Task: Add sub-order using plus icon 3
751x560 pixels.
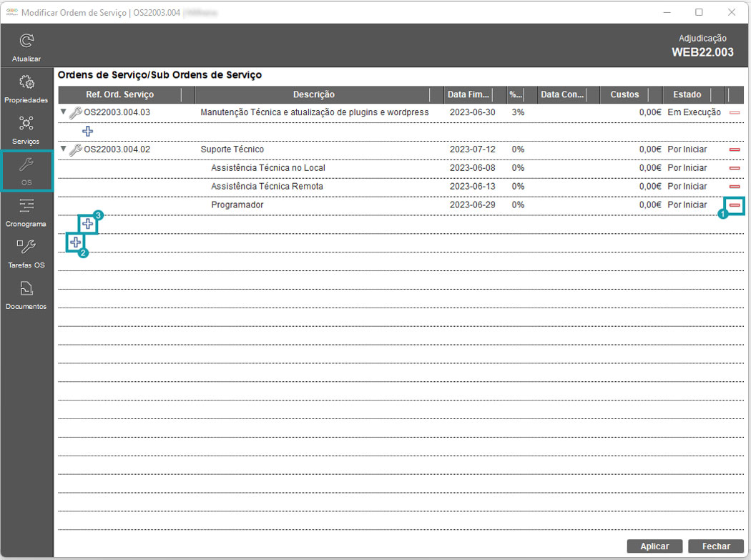Action: (x=88, y=224)
